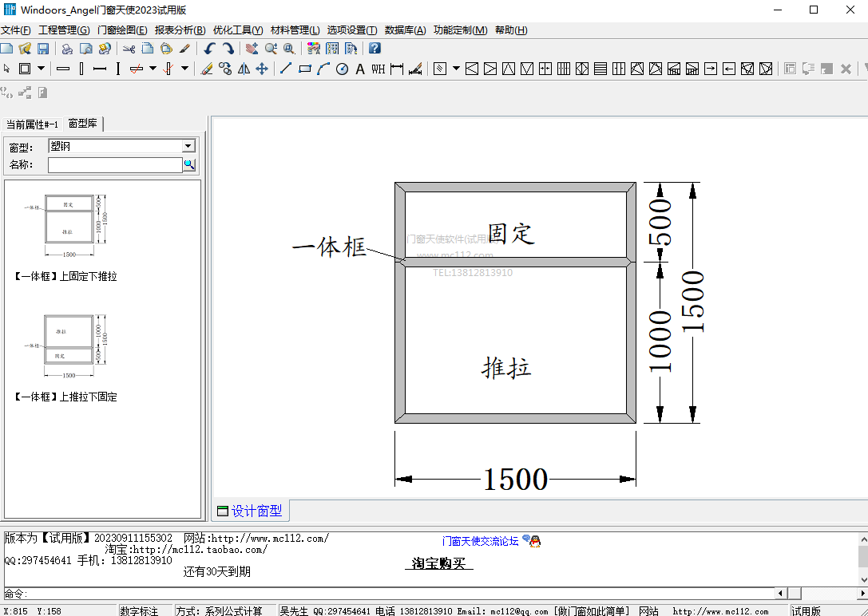Select the right-arrow sliding sash icon
The height and width of the screenshot is (616, 868).
(711, 69)
